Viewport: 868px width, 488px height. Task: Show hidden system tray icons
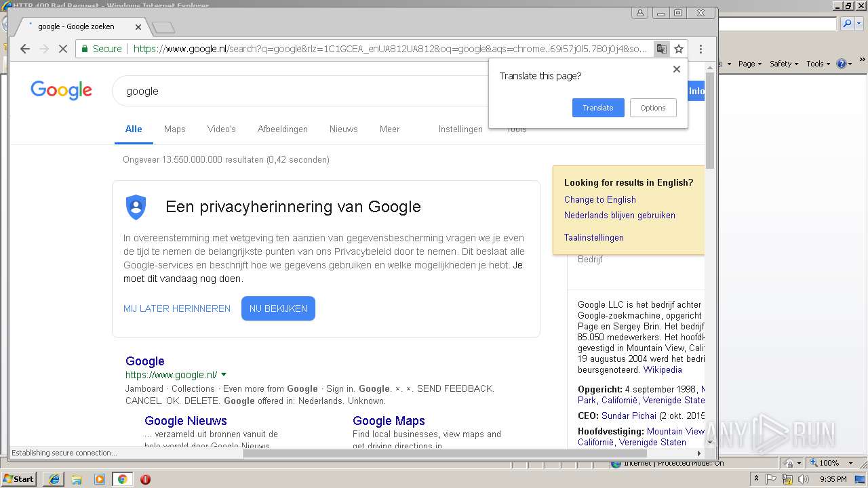click(756, 479)
